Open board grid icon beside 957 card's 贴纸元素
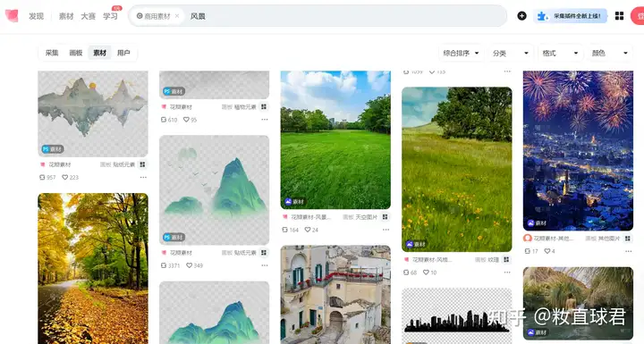 [142, 164]
